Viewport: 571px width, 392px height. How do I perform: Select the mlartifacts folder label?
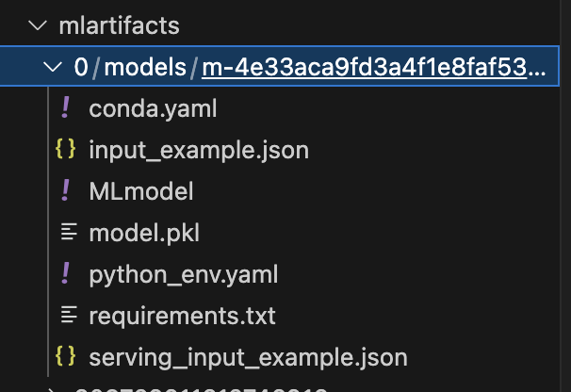coord(119,26)
